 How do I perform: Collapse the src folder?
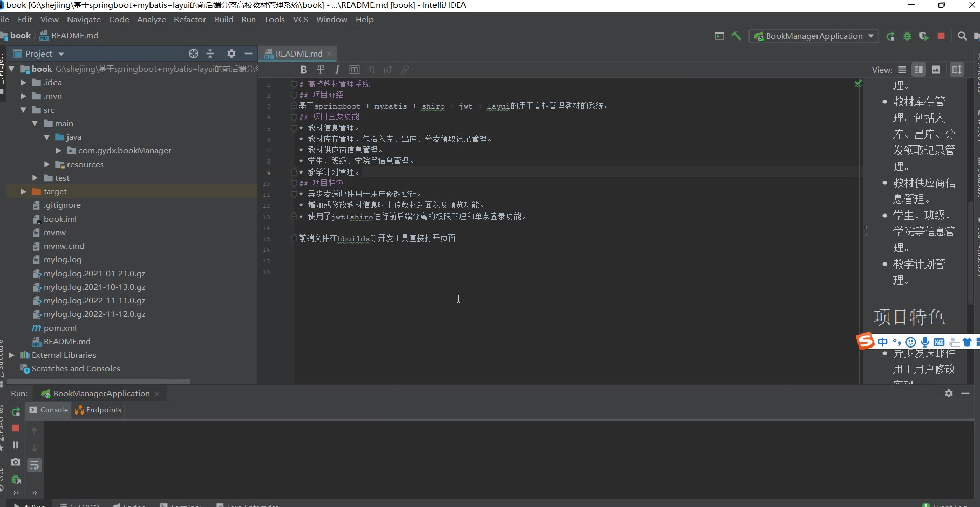(x=23, y=110)
